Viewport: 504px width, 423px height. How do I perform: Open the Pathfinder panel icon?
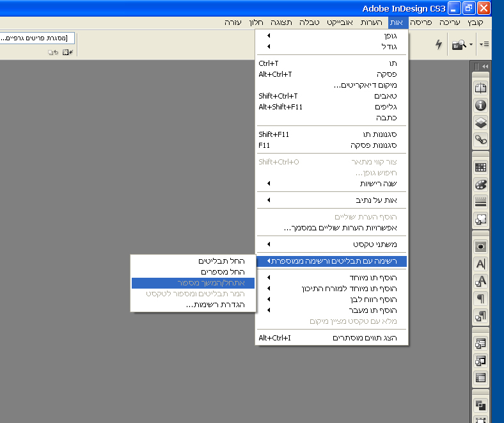coord(480,405)
